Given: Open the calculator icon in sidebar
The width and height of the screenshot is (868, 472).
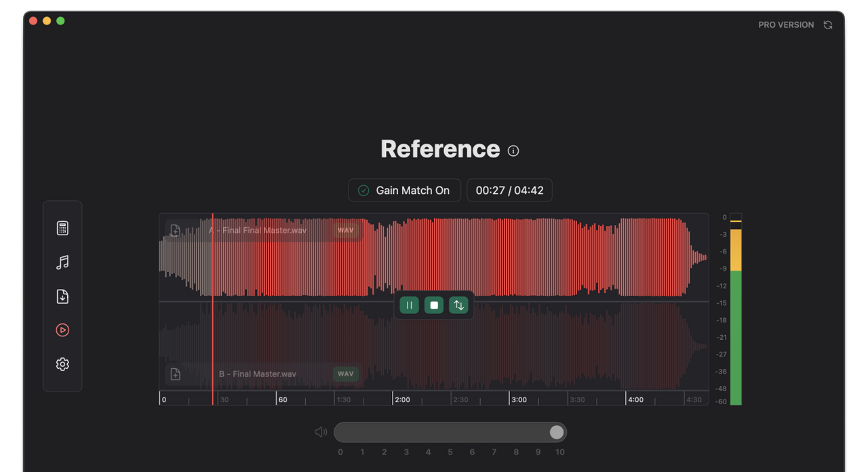Looking at the screenshot, I should coord(62,229).
